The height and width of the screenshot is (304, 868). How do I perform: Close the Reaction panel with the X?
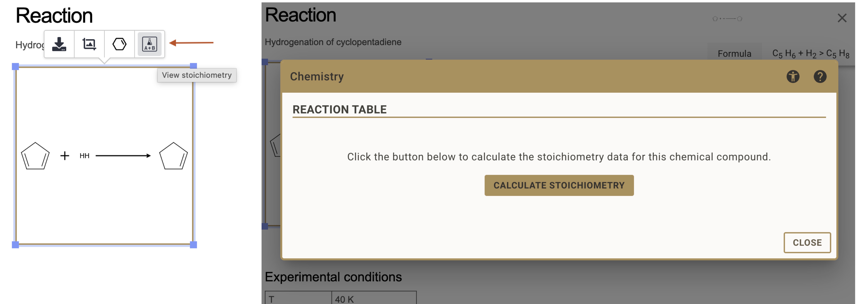click(x=842, y=18)
